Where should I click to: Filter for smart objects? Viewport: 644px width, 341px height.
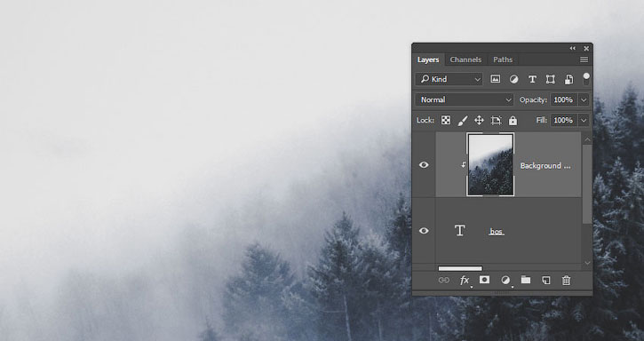(x=568, y=79)
